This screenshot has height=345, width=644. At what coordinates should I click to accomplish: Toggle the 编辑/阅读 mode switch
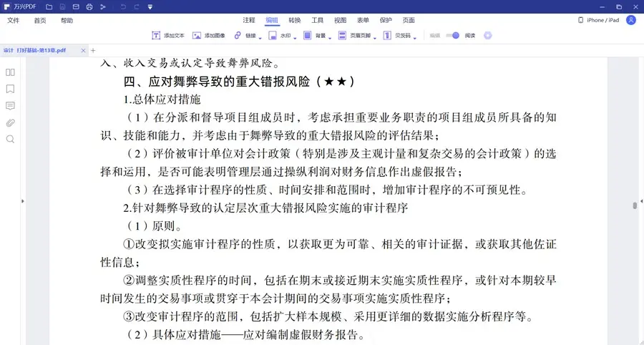453,36
